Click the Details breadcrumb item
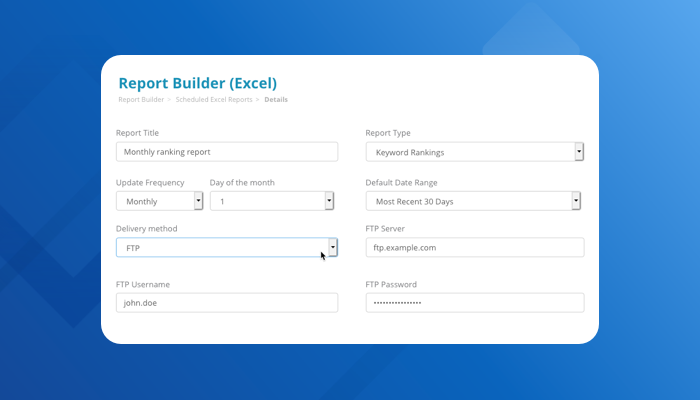Image resolution: width=700 pixels, height=400 pixels. point(277,100)
